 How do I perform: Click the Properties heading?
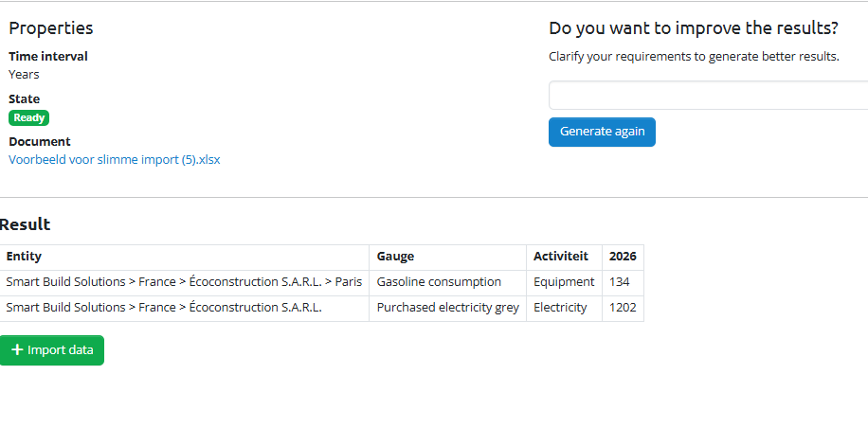tap(51, 28)
